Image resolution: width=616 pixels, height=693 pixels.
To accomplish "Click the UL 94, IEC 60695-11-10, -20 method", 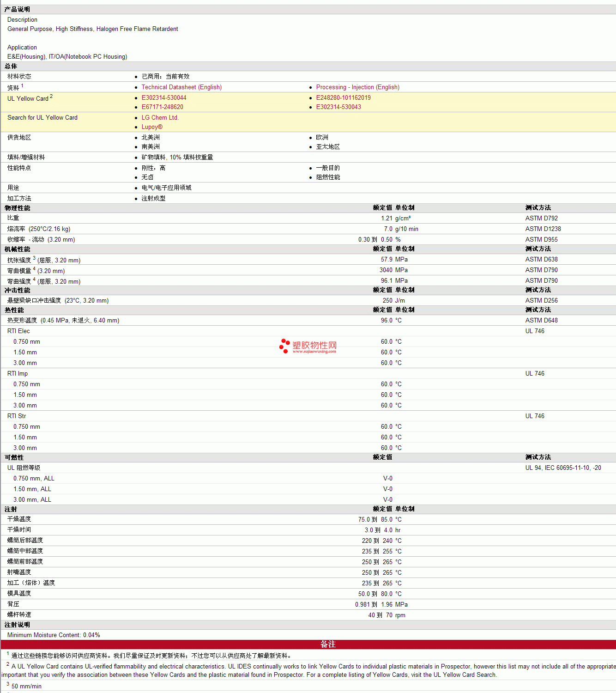I will tap(563, 468).
